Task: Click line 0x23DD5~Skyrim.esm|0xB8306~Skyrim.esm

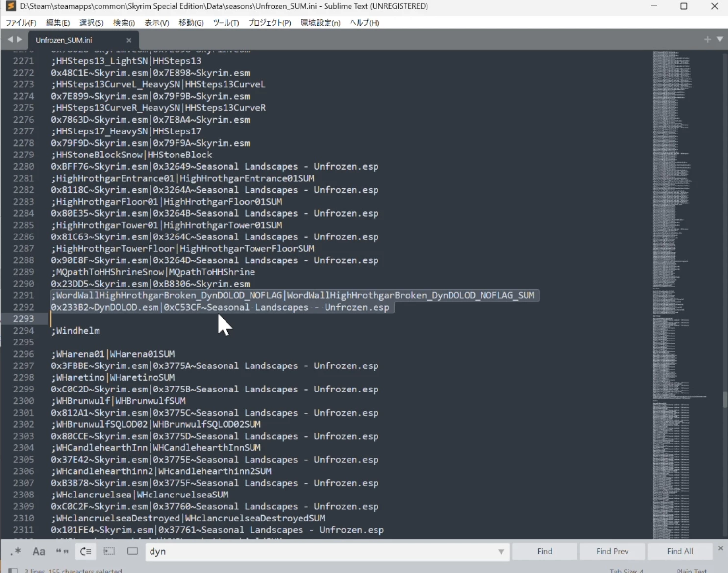Action: (151, 284)
